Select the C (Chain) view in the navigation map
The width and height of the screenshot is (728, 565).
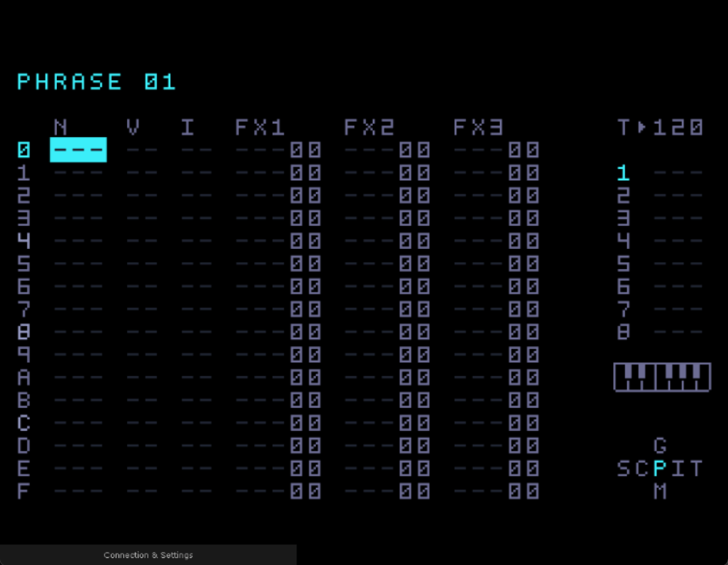click(642, 469)
